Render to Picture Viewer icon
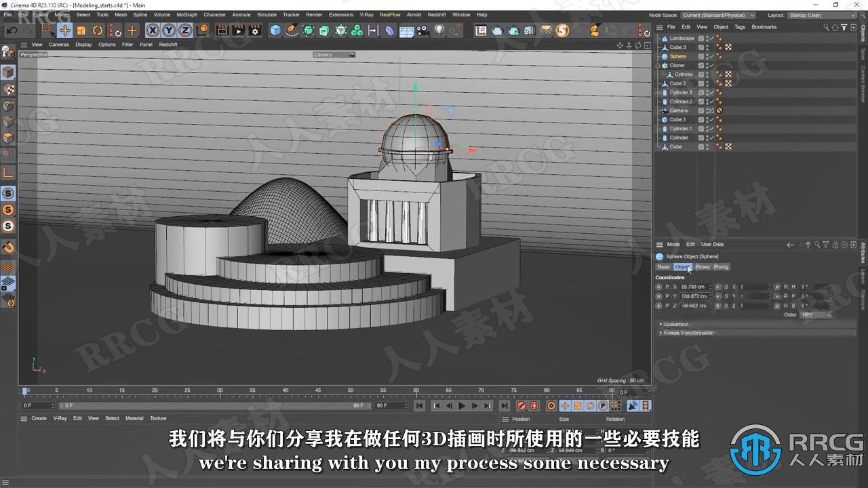868x488 pixels. click(238, 30)
